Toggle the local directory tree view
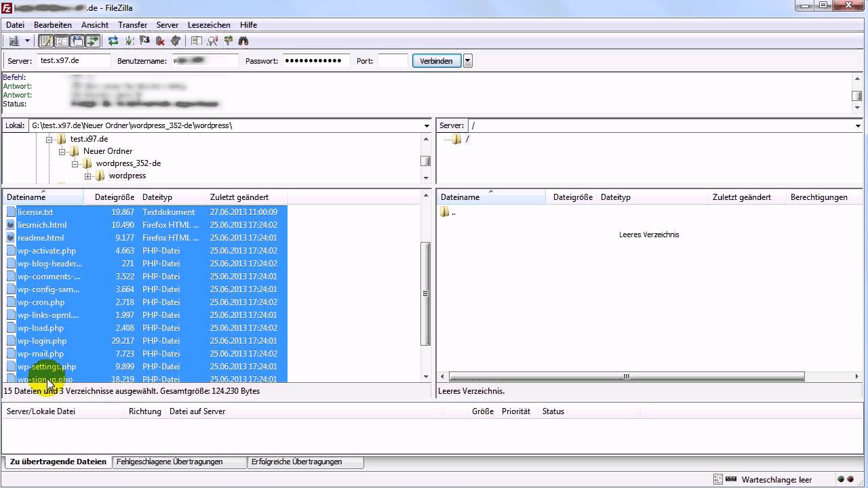868x488 pixels. pyautogui.click(x=62, y=41)
